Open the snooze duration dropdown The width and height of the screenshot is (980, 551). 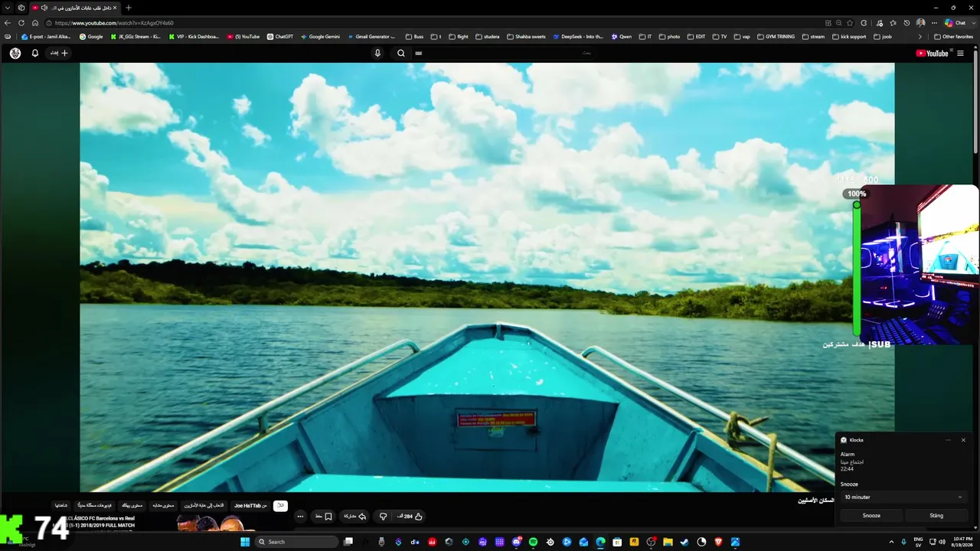click(903, 497)
